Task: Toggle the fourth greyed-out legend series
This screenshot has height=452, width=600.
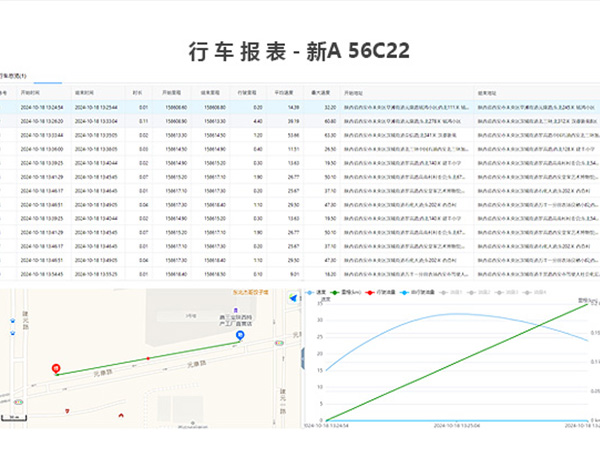Action: pyautogui.click(x=535, y=292)
